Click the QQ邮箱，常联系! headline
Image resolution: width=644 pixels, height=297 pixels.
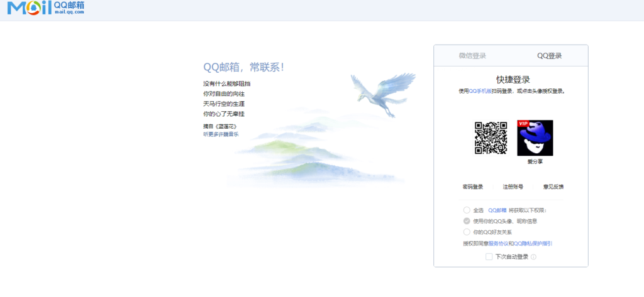243,67
